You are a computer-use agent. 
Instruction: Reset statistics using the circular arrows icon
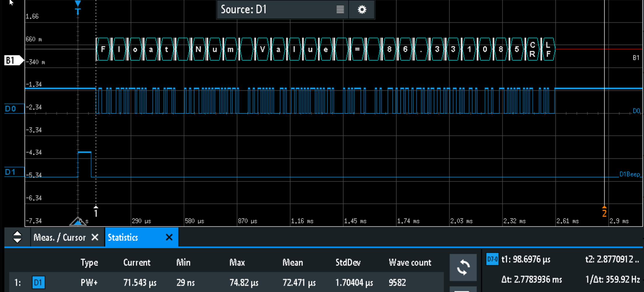[x=463, y=267]
